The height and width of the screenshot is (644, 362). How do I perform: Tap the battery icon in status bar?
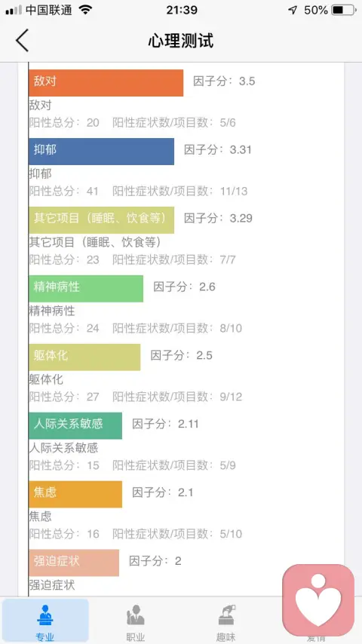[x=345, y=10]
